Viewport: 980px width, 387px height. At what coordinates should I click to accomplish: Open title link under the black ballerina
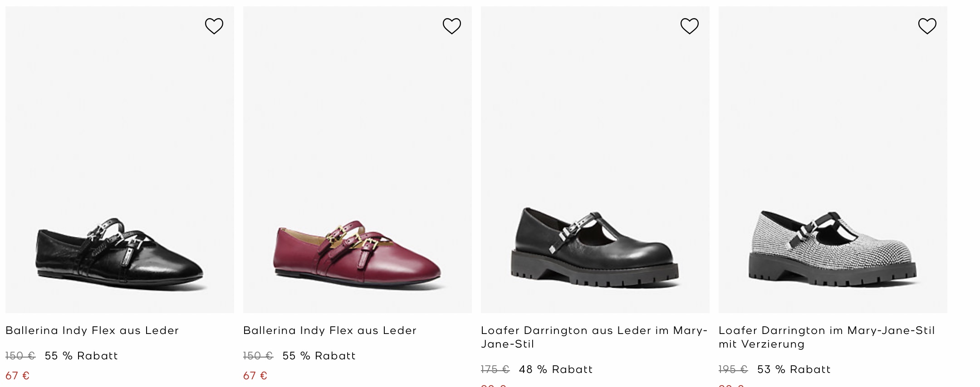tap(92, 330)
